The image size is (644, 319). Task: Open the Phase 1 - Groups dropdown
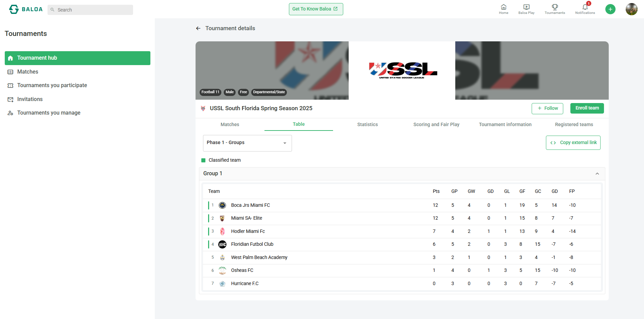[247, 143]
